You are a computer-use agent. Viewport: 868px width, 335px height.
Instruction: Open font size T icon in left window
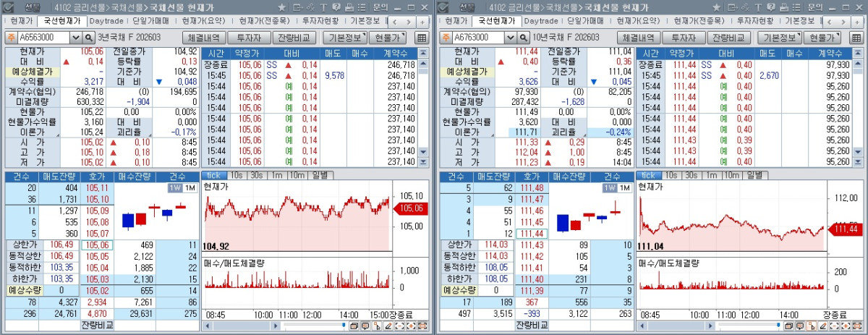click(323, 7)
